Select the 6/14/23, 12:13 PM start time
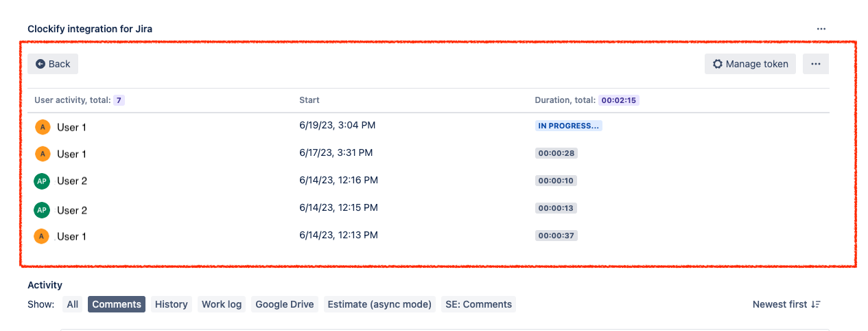This screenshot has width=868, height=331. coord(339,235)
